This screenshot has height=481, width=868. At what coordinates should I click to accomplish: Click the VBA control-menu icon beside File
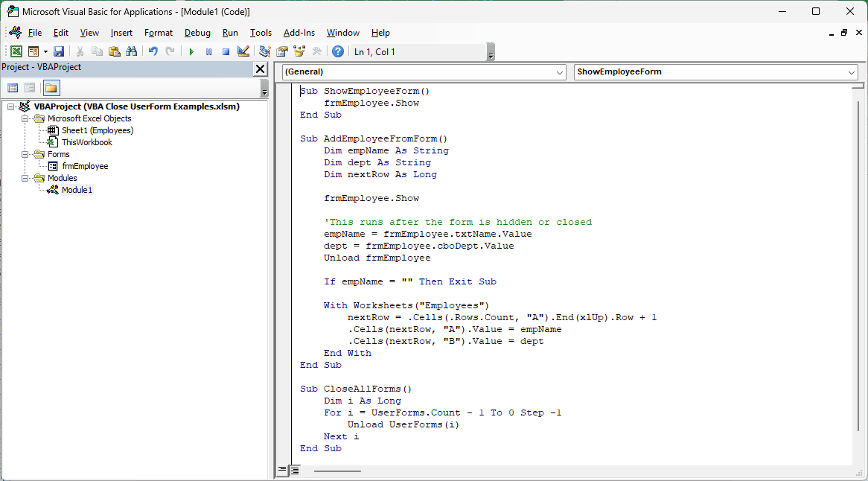[x=15, y=32]
